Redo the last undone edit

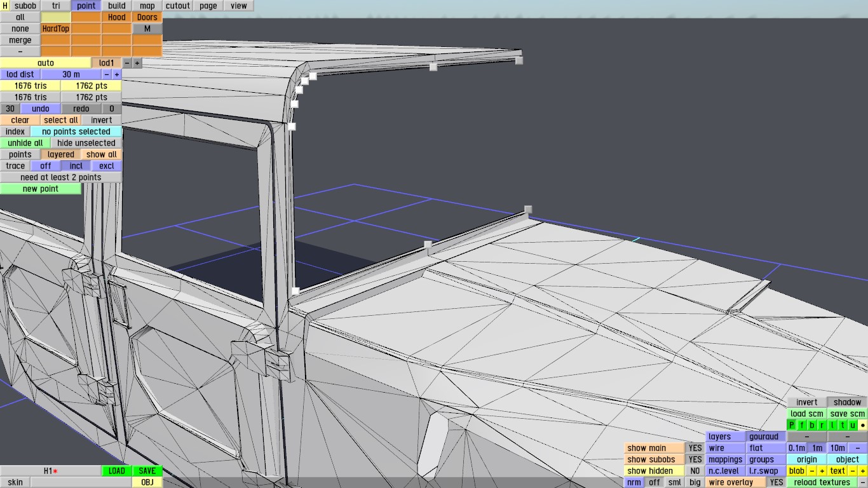[81, 109]
